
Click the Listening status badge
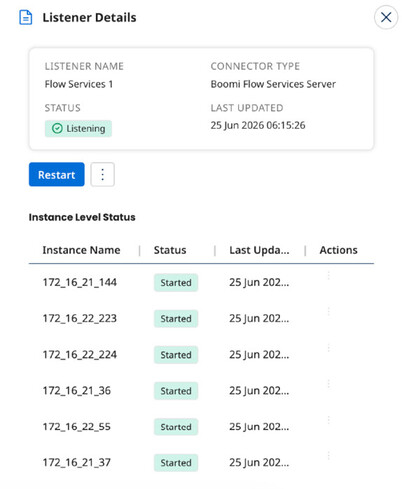[78, 128]
